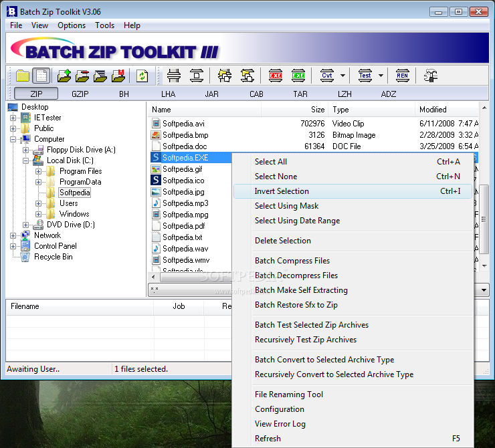Click the decompress folders icon
495x448 pixels.
pos(248,76)
